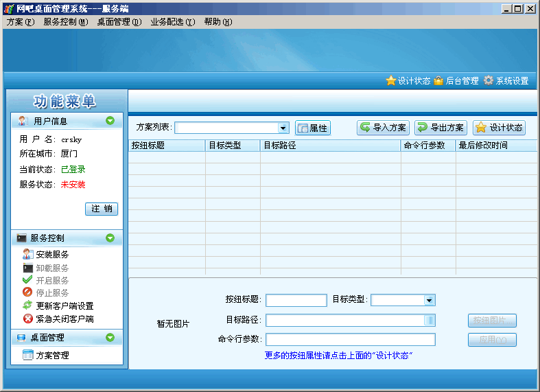Open 方案管理 in the sidebar
540x392 pixels.
coord(52,356)
